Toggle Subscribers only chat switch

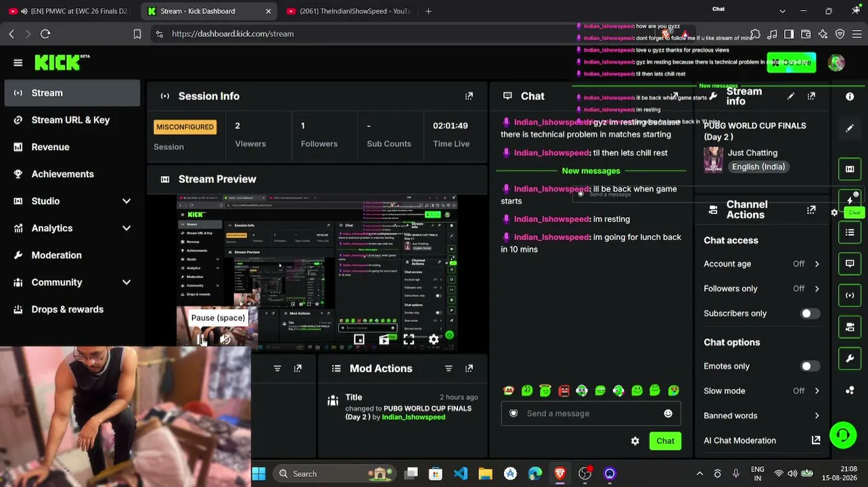pos(810,314)
